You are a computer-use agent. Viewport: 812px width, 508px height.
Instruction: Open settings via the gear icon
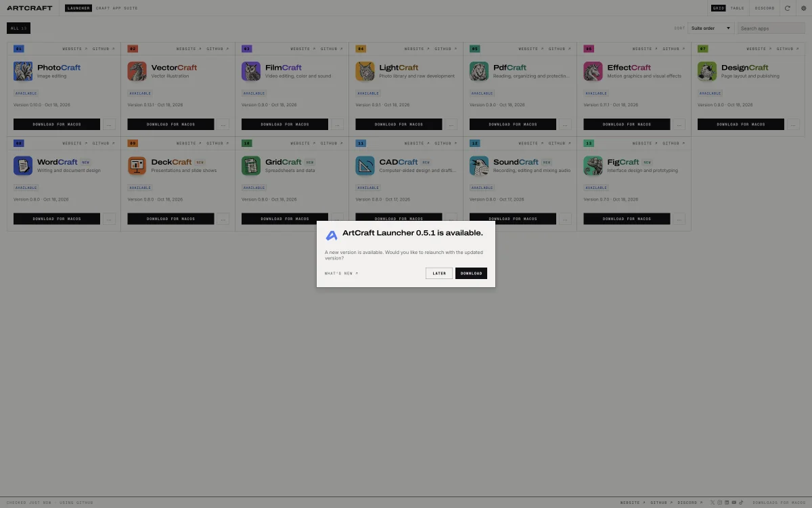pyautogui.click(x=803, y=8)
